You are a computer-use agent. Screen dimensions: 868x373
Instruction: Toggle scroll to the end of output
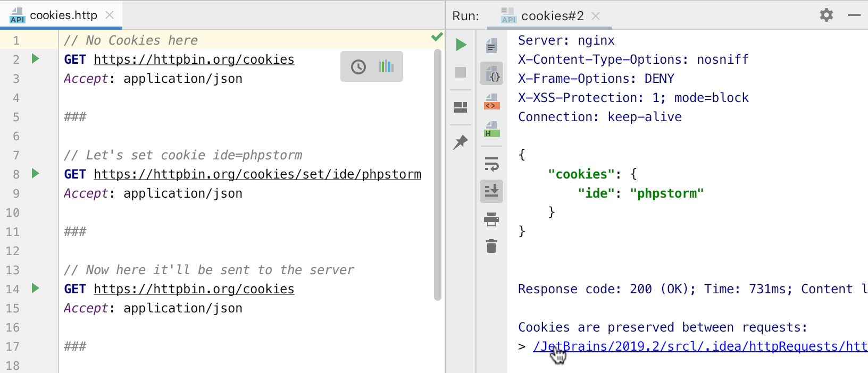(491, 191)
